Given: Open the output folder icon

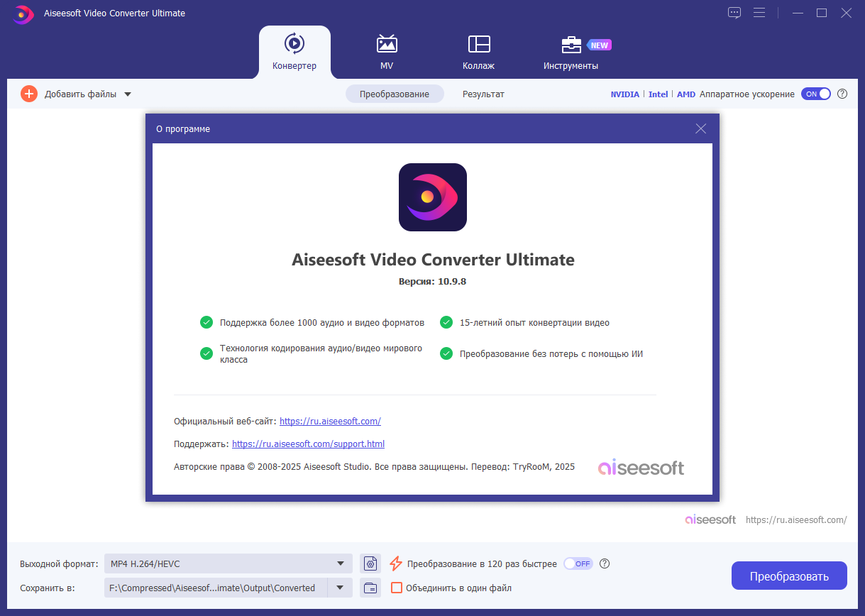Looking at the screenshot, I should pyautogui.click(x=370, y=588).
